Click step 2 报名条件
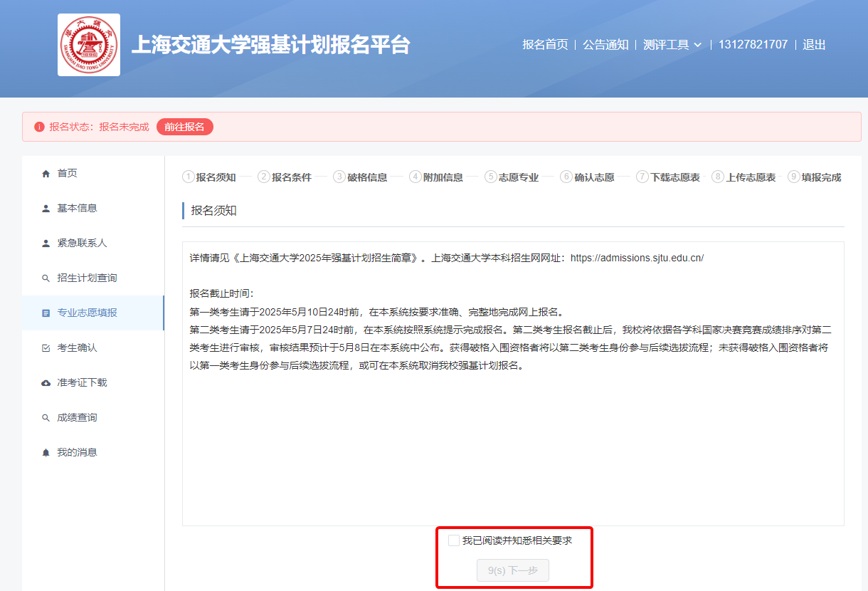The image size is (868, 591). click(x=285, y=177)
